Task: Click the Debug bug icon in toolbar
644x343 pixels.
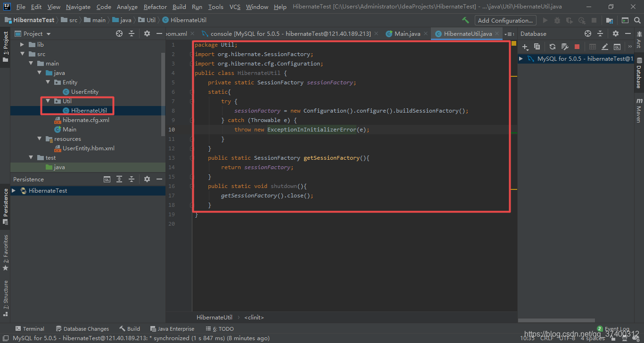Action: click(557, 20)
